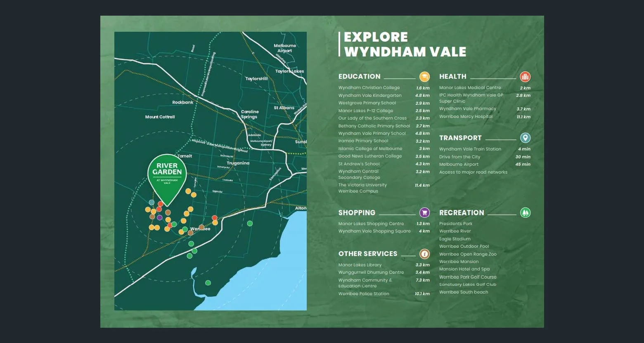Screen dimensions: 644x343
Task: Open Werribee Open Range Zoo entry
Action: tap(468, 254)
